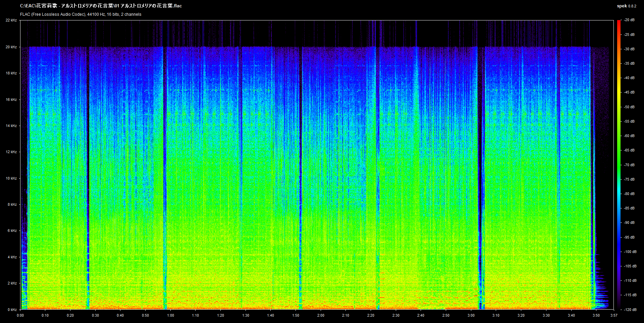Click the -30 dB legend label
Image resolution: width=644 pixels, height=323 pixels.
[x=629, y=49]
